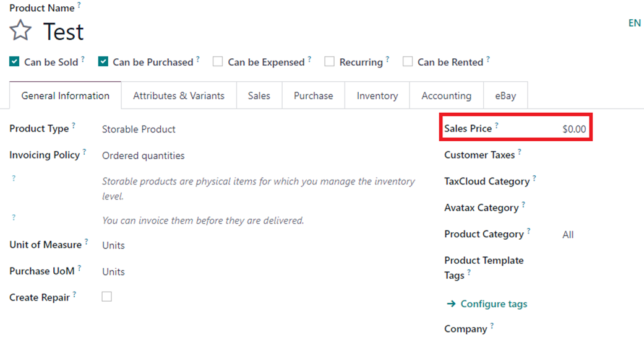Open the Inventory tab

coord(377,95)
